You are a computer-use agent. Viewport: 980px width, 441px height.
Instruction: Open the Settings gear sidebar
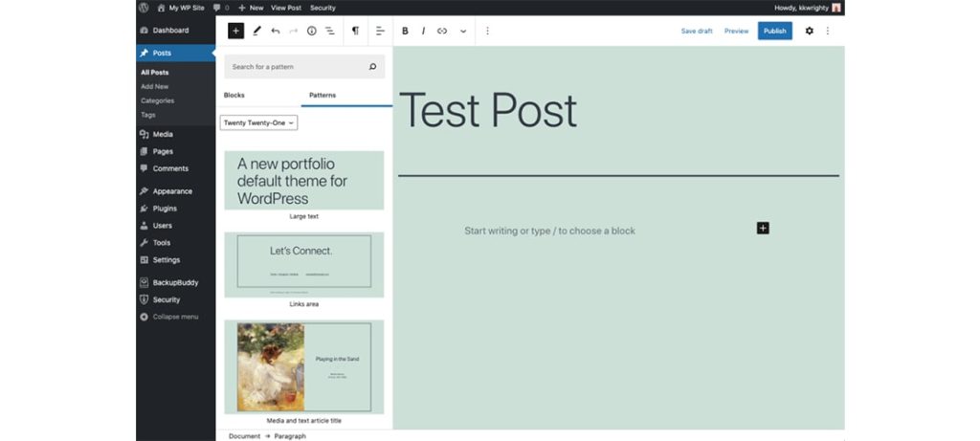pyautogui.click(x=810, y=31)
